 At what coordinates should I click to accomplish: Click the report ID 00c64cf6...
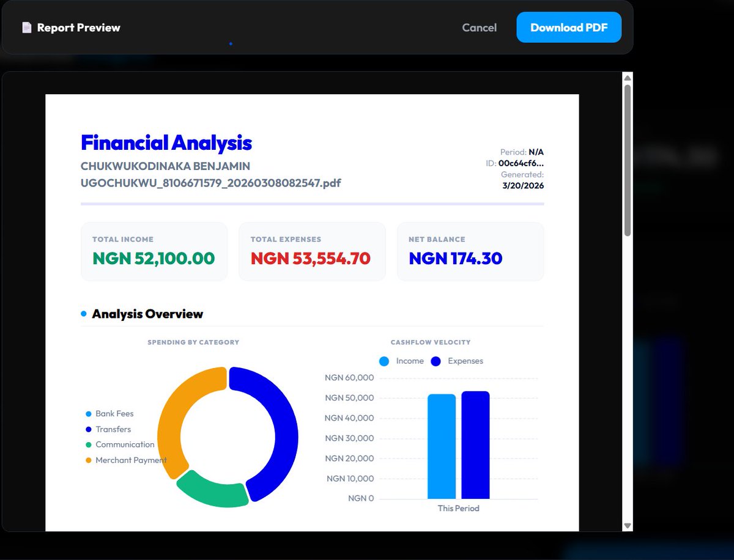pos(521,163)
